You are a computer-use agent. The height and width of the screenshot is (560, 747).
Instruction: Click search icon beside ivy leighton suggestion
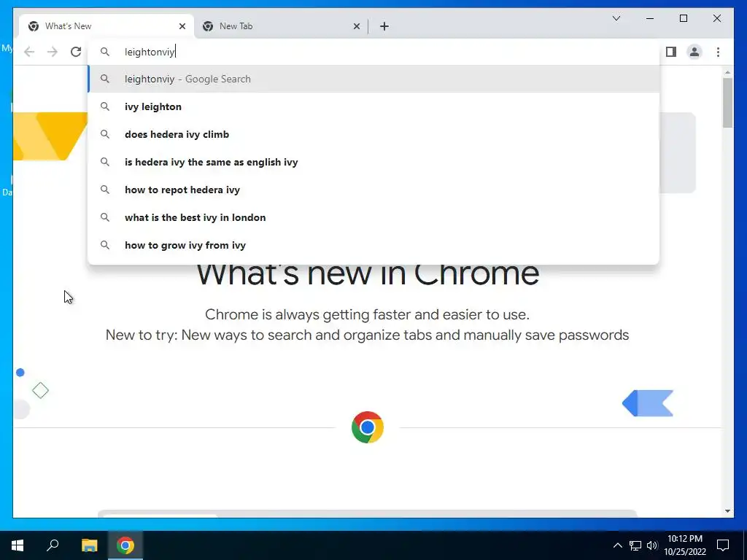(x=105, y=106)
